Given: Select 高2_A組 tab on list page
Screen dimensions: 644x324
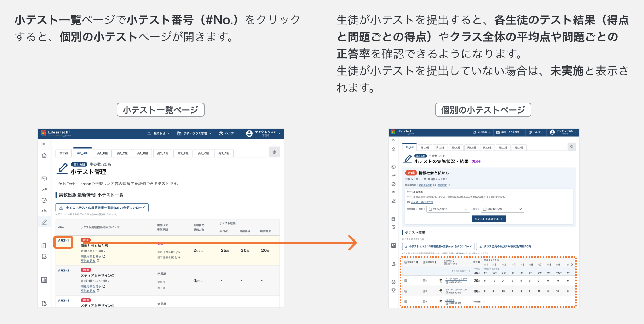Looking at the screenshot, I should pyautogui.click(x=163, y=153).
